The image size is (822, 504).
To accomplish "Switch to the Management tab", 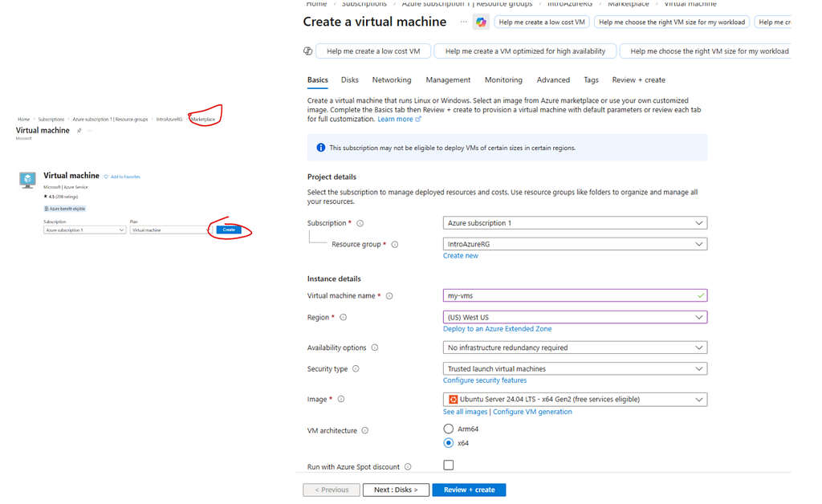I will [x=448, y=80].
